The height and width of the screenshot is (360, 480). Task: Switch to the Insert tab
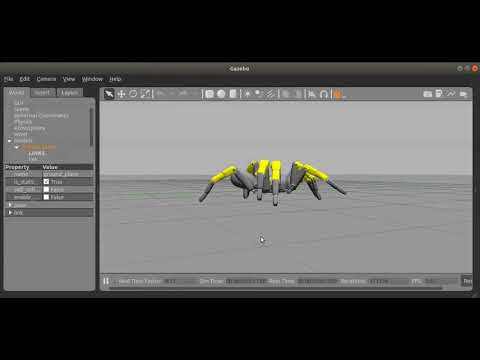coord(43,92)
